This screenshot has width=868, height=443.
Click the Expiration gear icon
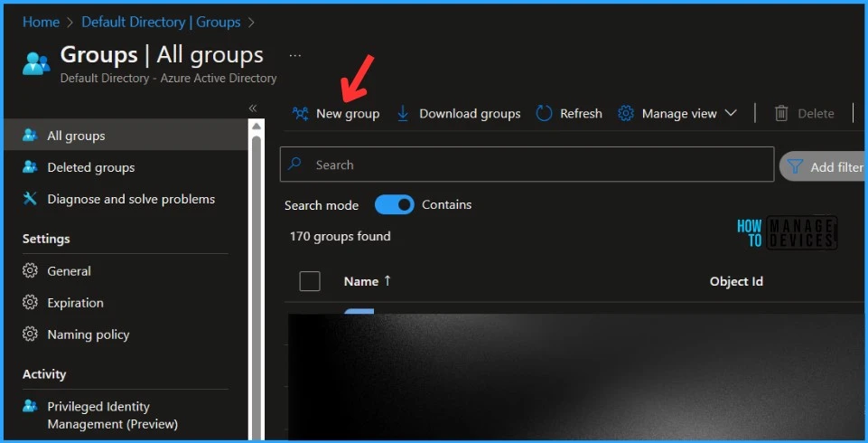[x=30, y=302]
